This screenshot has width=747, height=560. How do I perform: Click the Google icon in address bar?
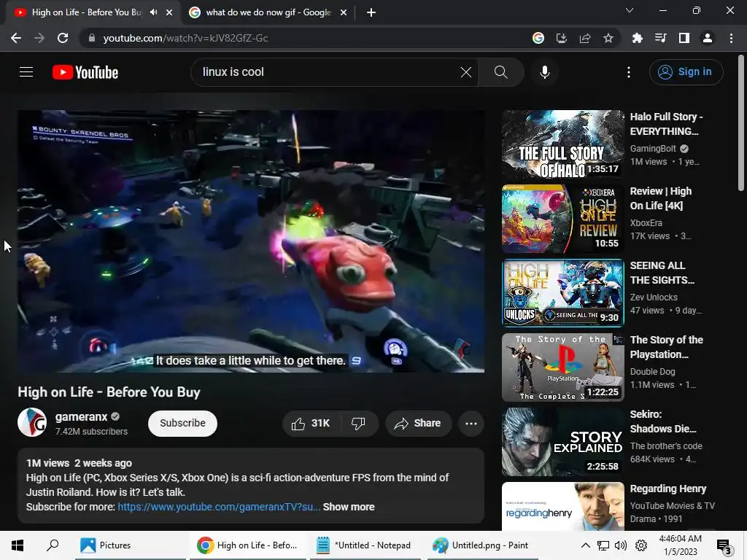point(538,38)
